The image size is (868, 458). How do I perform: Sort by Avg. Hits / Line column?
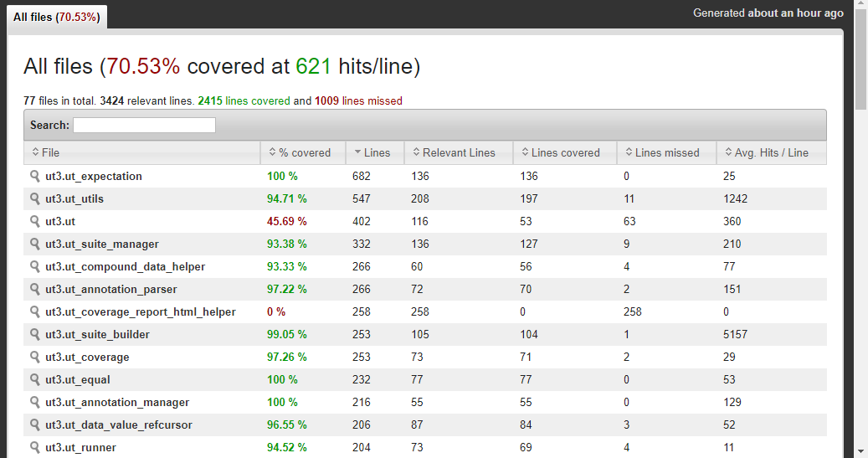771,152
